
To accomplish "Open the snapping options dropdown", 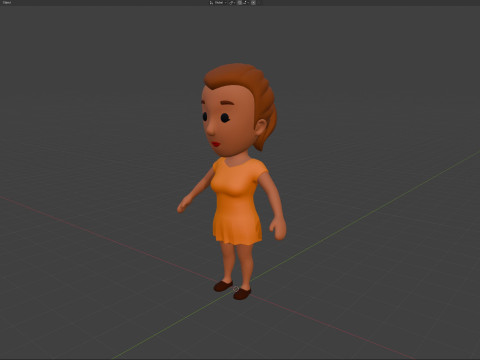I will pos(246,2).
